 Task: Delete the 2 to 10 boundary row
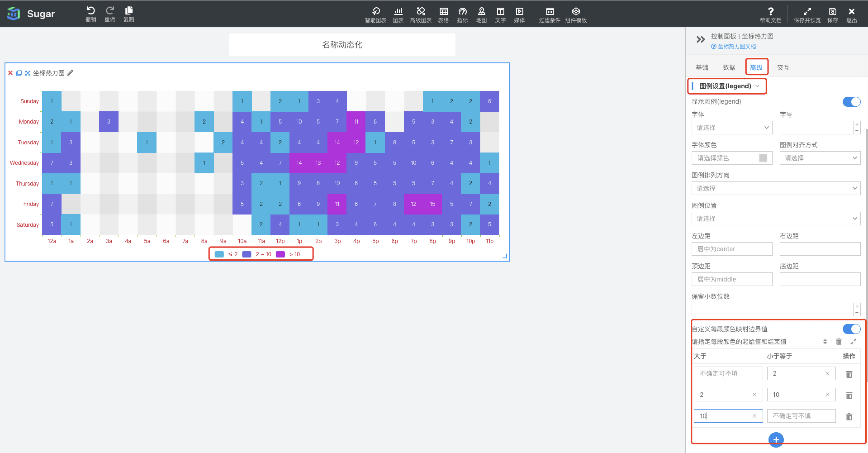[849, 395]
